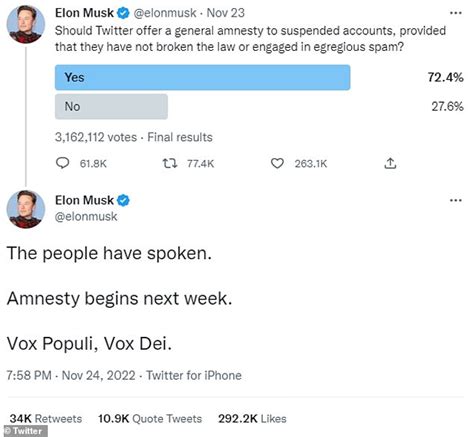Image resolution: width=474 pixels, height=437 pixels.
Task: View the 10.9K Quote Tweets
Action: point(150,418)
